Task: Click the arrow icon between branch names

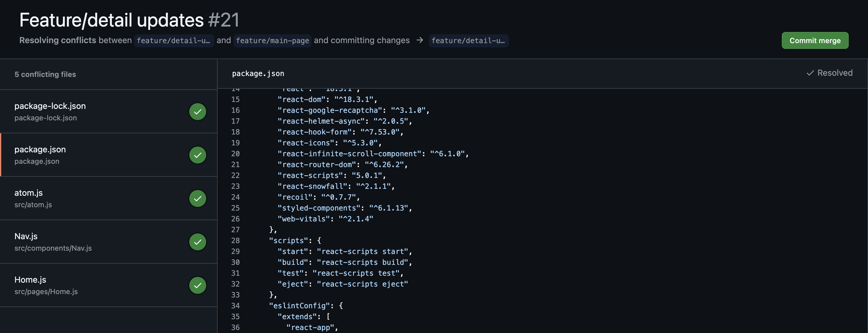Action: [x=420, y=40]
